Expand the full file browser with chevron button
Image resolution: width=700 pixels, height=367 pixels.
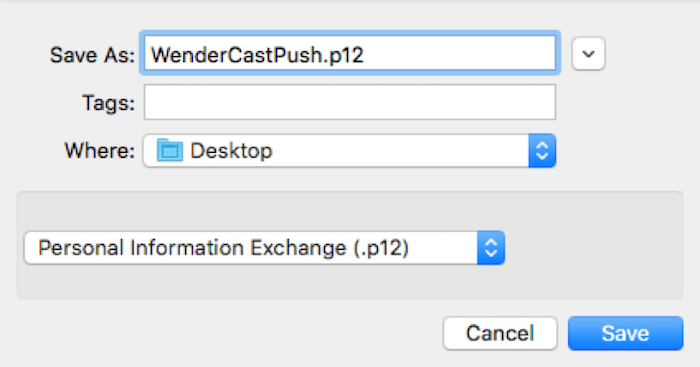[x=588, y=54]
